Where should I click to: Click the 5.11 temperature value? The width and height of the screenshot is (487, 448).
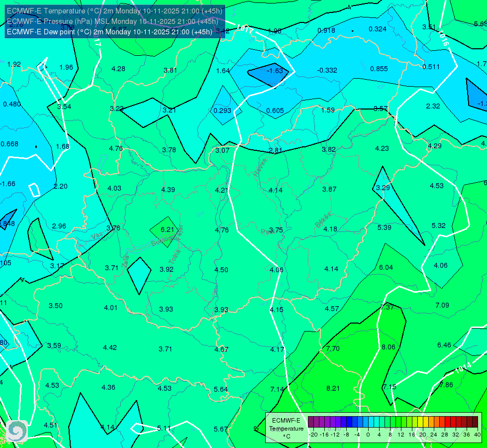[x=164, y=428]
